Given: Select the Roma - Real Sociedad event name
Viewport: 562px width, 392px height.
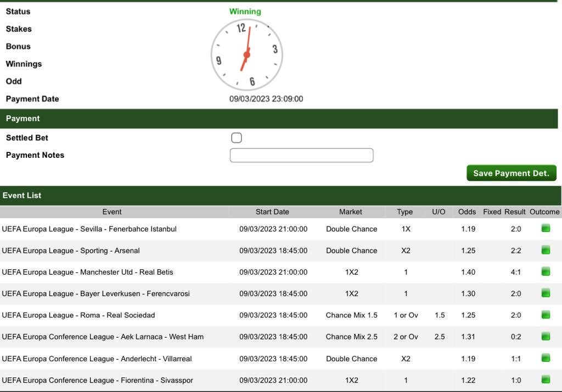Looking at the screenshot, I should tap(78, 315).
